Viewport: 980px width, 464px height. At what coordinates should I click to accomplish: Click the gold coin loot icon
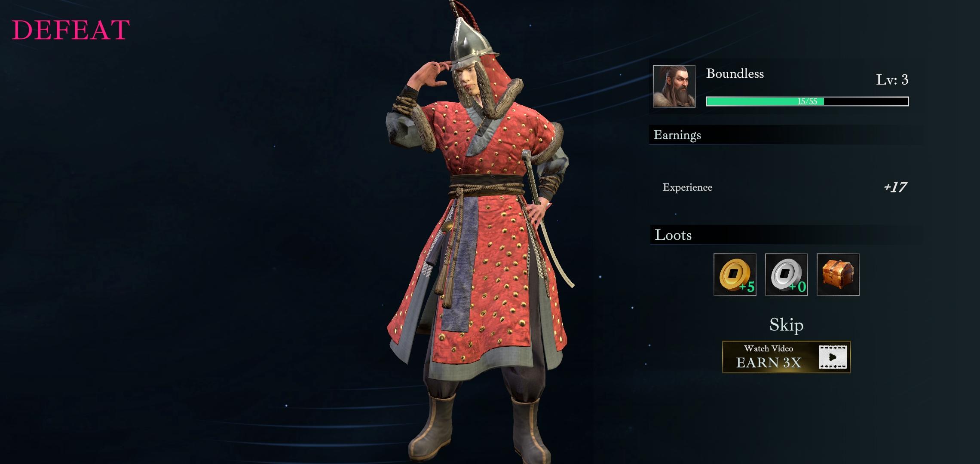pos(735,275)
